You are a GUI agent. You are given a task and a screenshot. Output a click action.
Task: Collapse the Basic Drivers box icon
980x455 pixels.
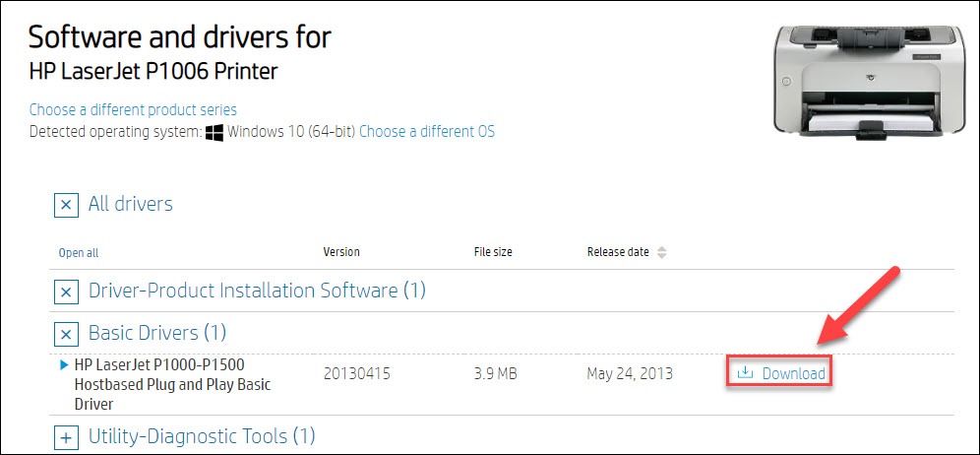(66, 334)
